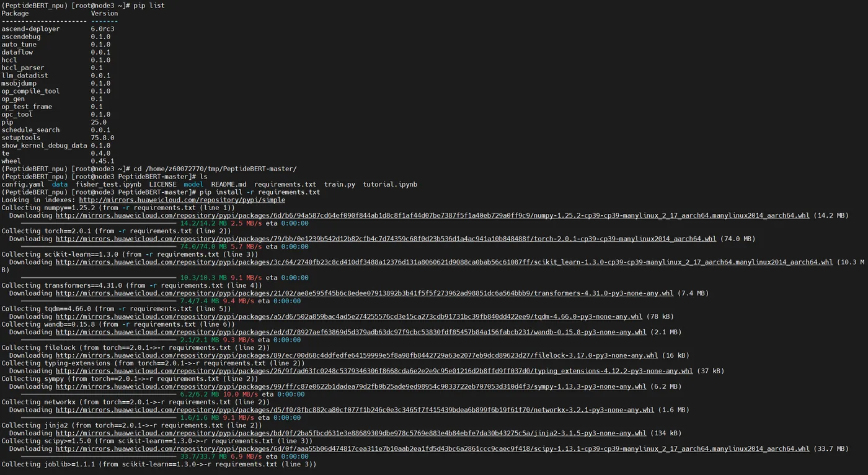This screenshot has width=868, height=475.
Task: Follow the transformers-4.31.0 wheel URL
Action: (365, 293)
